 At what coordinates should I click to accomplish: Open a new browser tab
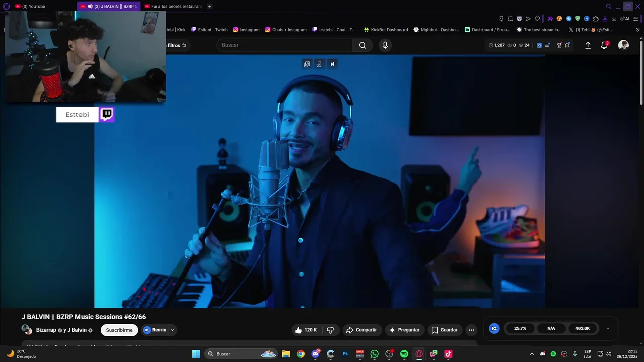coord(210,6)
